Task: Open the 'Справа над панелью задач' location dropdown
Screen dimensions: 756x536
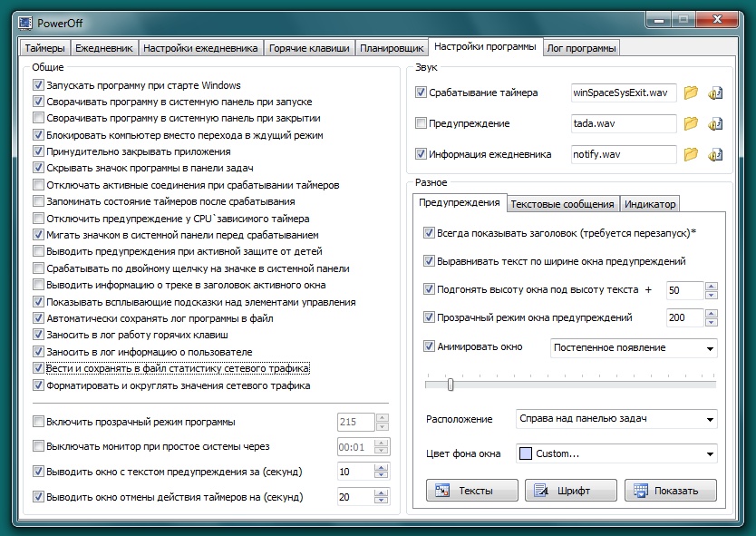Action: (x=616, y=419)
